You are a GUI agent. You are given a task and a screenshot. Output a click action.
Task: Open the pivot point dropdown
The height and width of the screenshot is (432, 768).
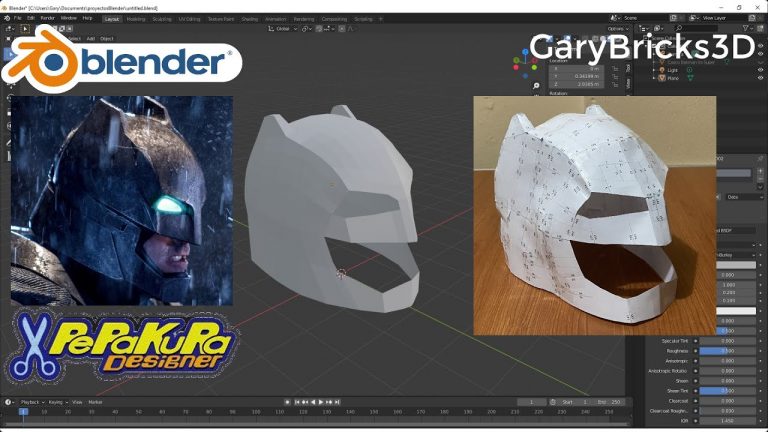(306, 29)
